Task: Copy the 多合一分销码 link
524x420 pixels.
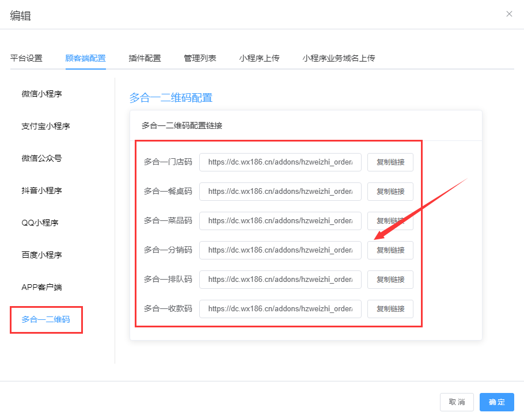Action: click(x=390, y=250)
